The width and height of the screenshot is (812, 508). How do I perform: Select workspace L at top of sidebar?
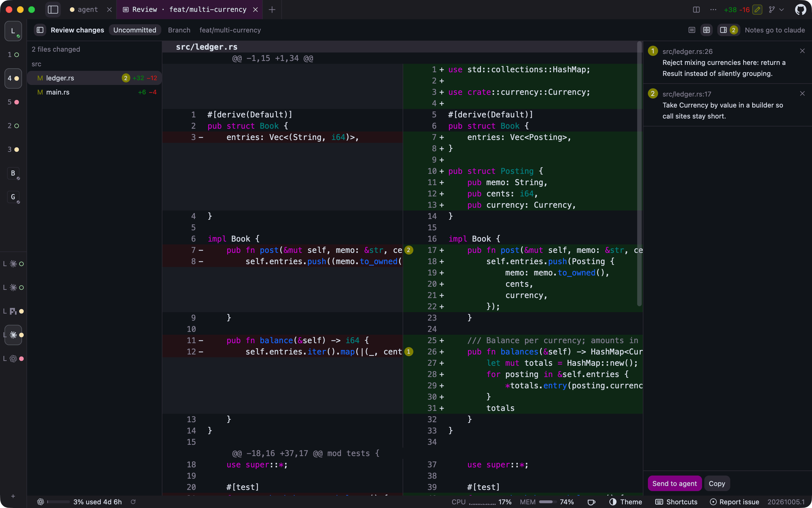coord(13,31)
